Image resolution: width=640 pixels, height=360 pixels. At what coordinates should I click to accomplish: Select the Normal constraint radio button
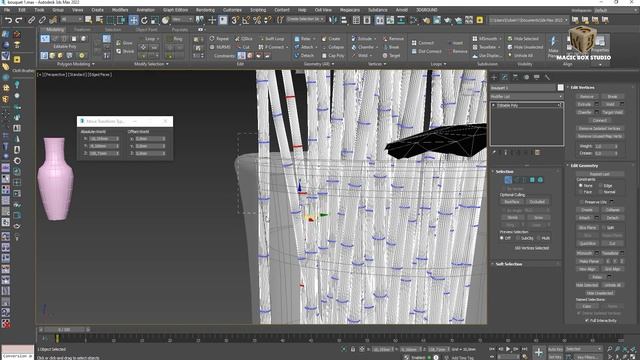coord(600,192)
